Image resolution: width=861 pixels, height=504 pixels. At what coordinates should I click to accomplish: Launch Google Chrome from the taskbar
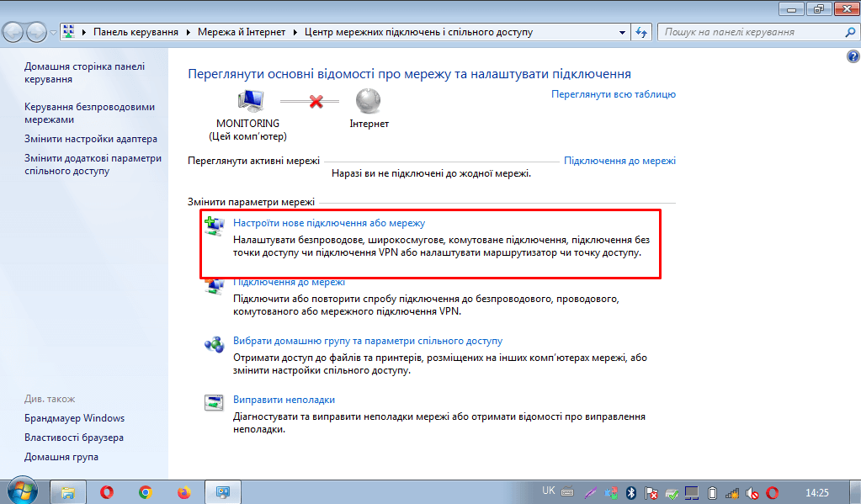point(146,491)
